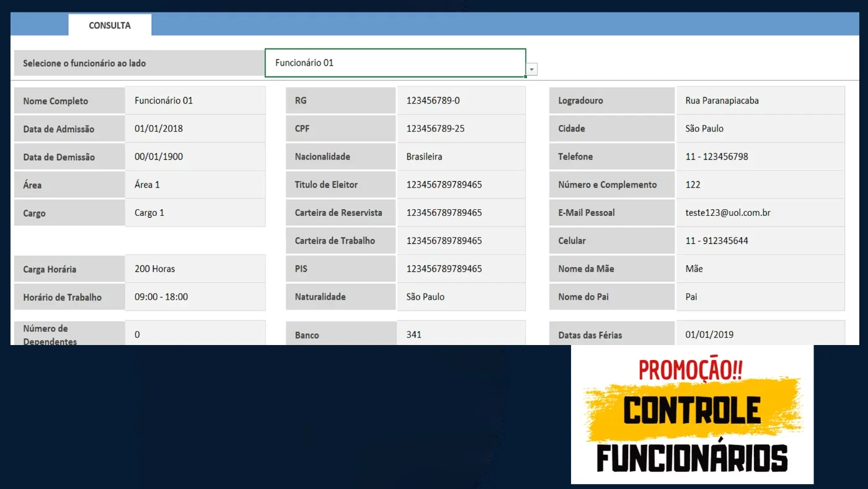The height and width of the screenshot is (489, 868).
Task: Click the 'RG' label cell
Action: (x=340, y=101)
